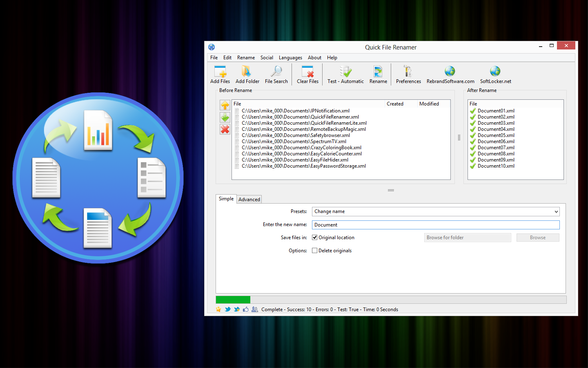Click the new name text field
This screenshot has width=588, height=368.
(435, 225)
